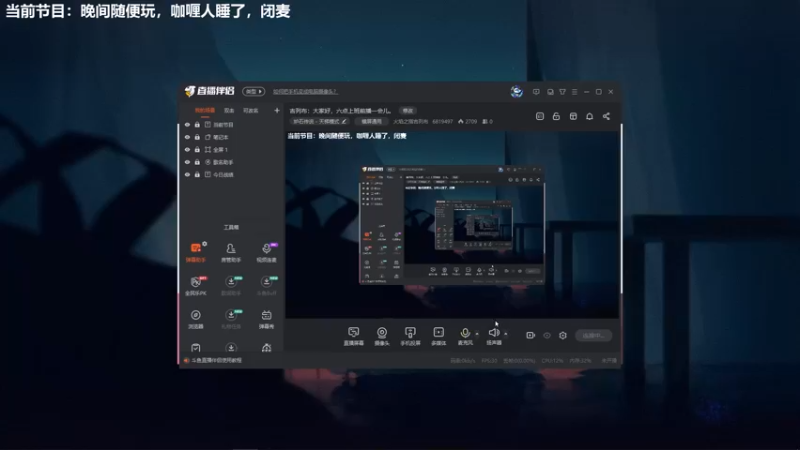Toggle the preview unlock padlock icon

coord(556,116)
